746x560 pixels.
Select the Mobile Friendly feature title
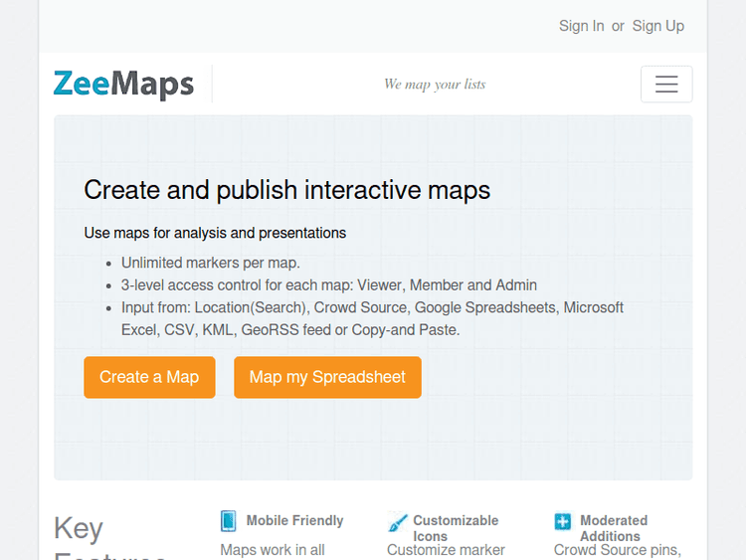[x=294, y=520]
